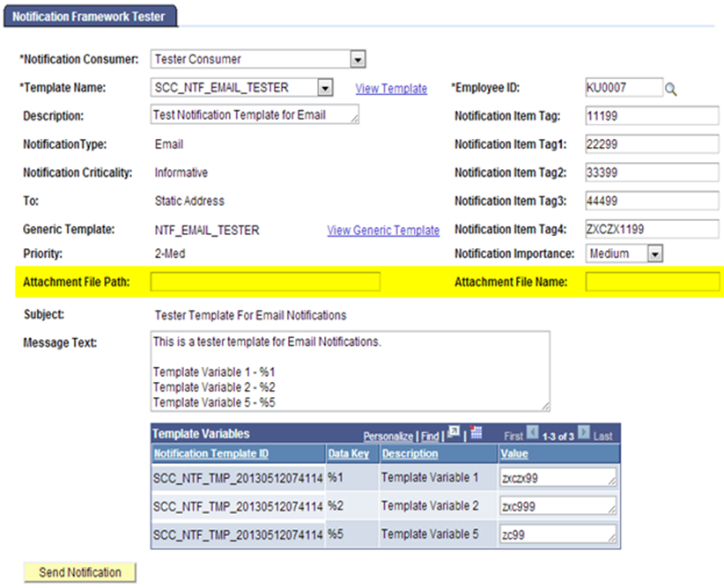Download Template Variables grid to Excel
Image resolution: width=724 pixels, height=588 pixels.
(474, 432)
